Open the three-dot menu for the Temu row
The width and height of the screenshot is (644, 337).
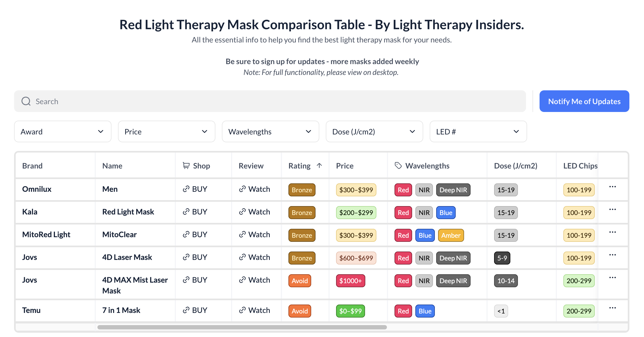click(x=612, y=308)
